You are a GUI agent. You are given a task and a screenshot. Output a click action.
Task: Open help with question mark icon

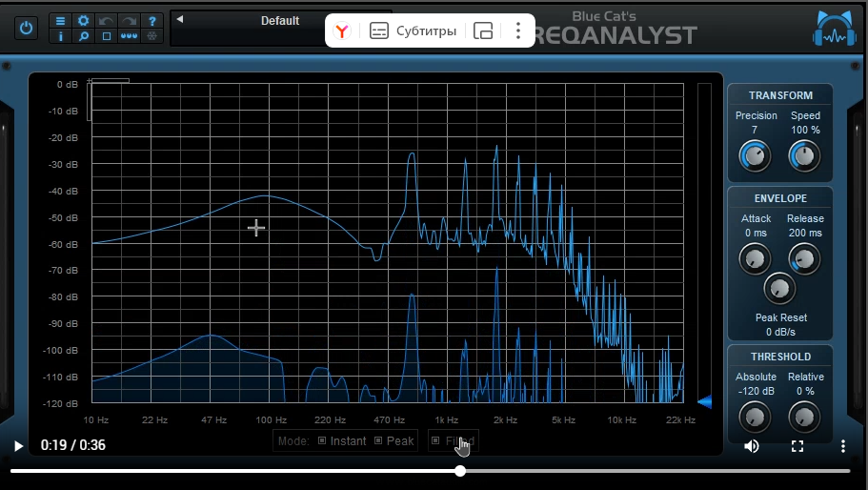point(151,21)
